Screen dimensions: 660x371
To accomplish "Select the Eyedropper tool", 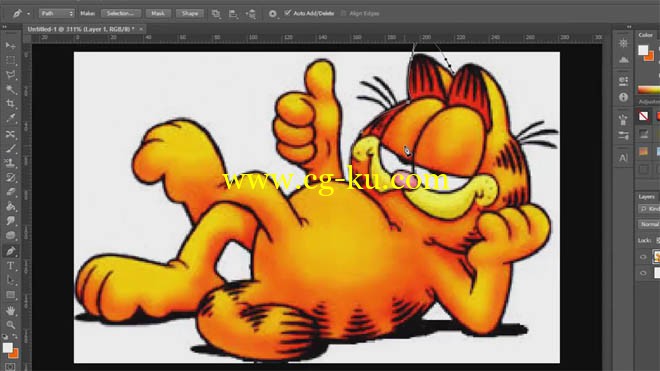I will 11,119.
